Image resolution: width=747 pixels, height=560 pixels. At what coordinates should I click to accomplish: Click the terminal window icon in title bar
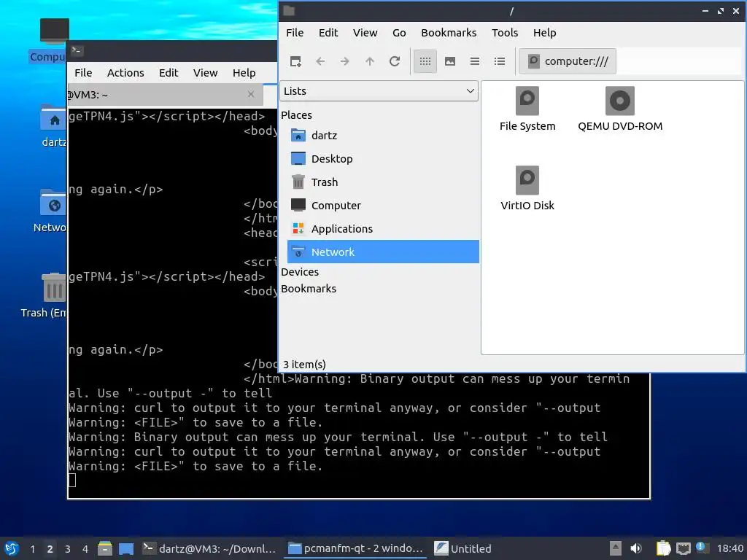point(76,50)
